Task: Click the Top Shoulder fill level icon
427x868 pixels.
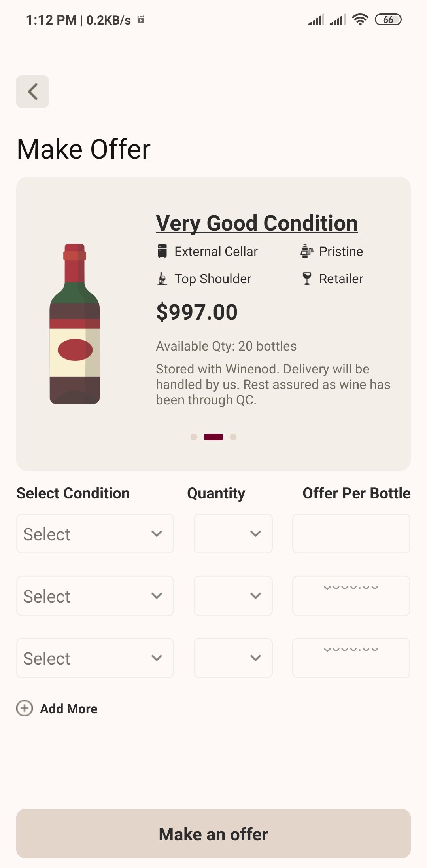Action: pos(162,279)
